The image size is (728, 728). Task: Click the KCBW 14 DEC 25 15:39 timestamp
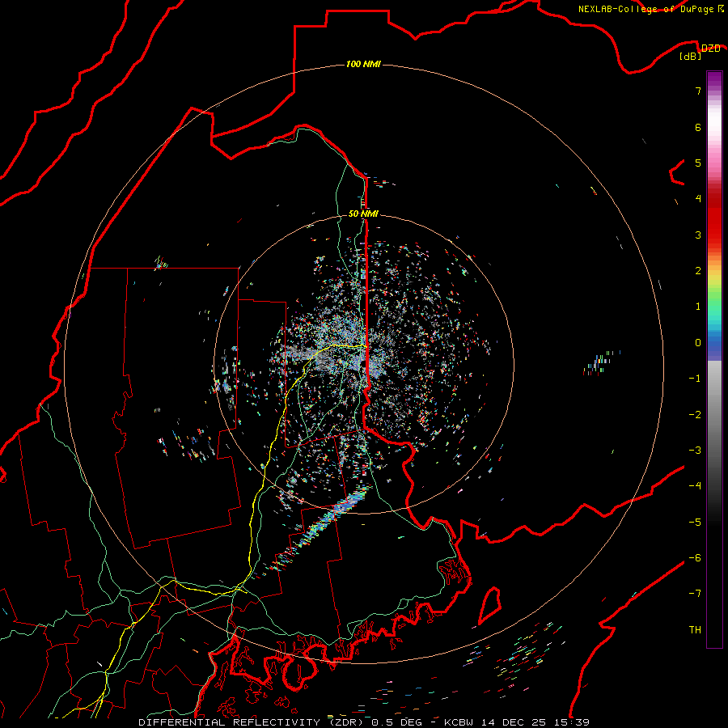[x=517, y=722]
